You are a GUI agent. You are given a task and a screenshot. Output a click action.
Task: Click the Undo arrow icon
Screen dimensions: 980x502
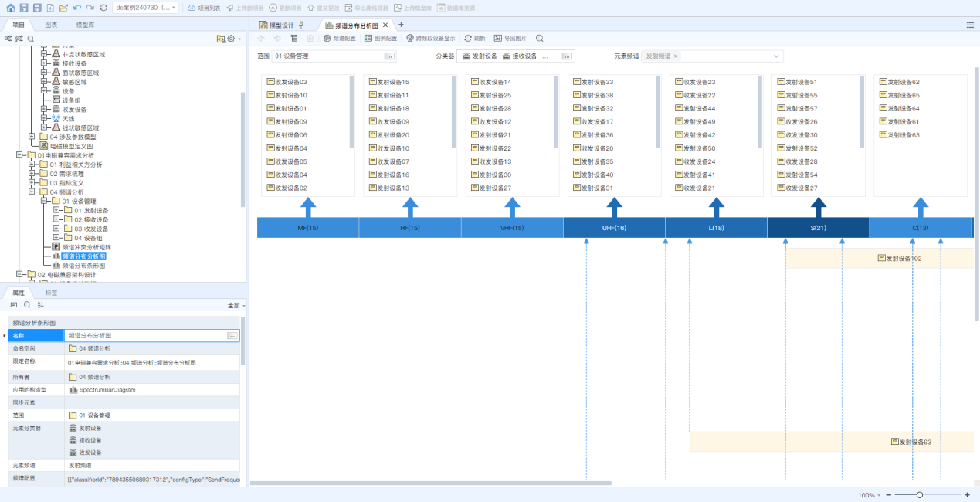[x=76, y=7]
